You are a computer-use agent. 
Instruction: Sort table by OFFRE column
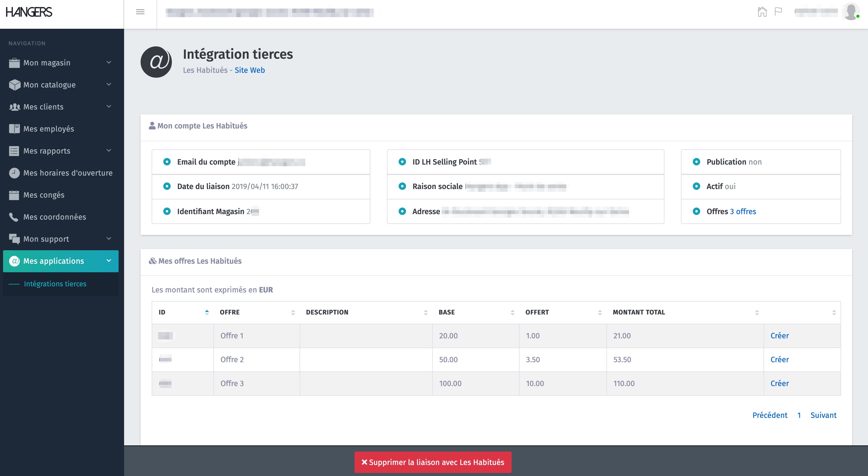[x=257, y=312]
